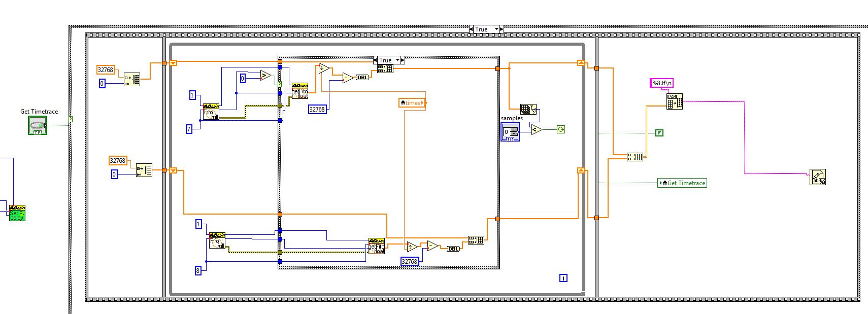
Task: Select the Get Timetrace boolean control terminal
Action: [x=38, y=125]
